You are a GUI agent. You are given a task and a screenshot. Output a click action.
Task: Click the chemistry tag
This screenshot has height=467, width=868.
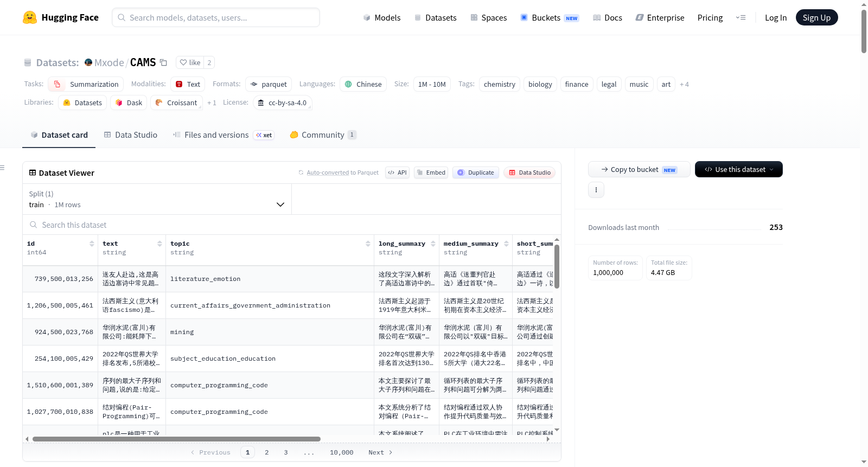[x=500, y=84]
